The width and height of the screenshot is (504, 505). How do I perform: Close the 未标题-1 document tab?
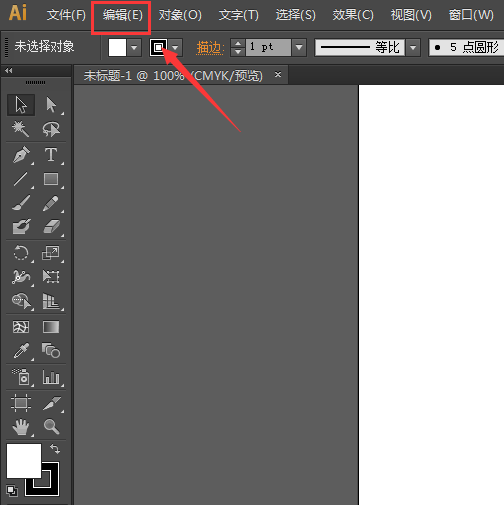[278, 75]
